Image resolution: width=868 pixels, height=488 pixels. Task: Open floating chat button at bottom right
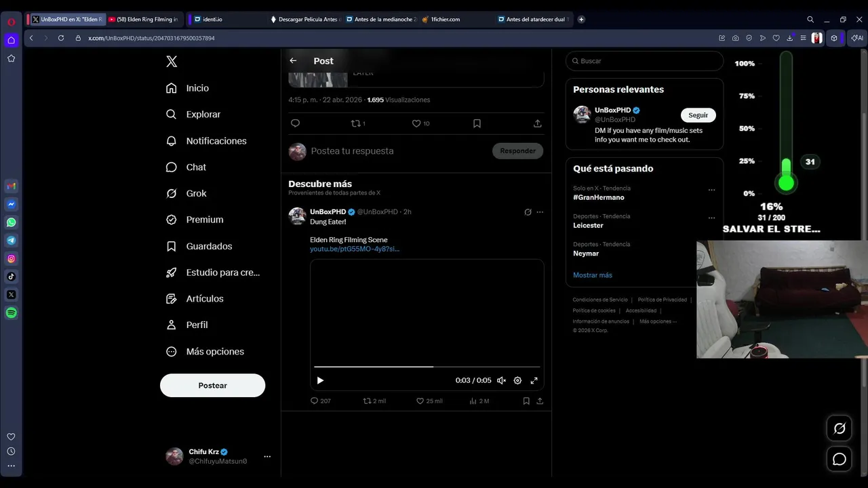tap(840, 460)
